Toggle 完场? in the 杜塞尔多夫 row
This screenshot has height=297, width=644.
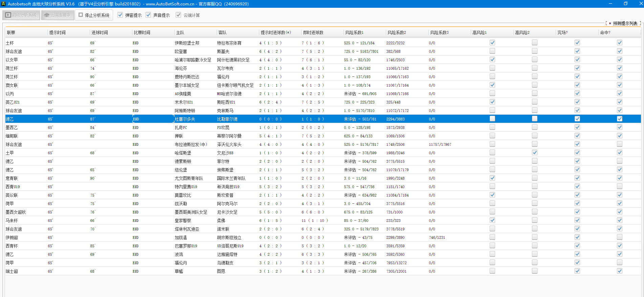(x=577, y=119)
